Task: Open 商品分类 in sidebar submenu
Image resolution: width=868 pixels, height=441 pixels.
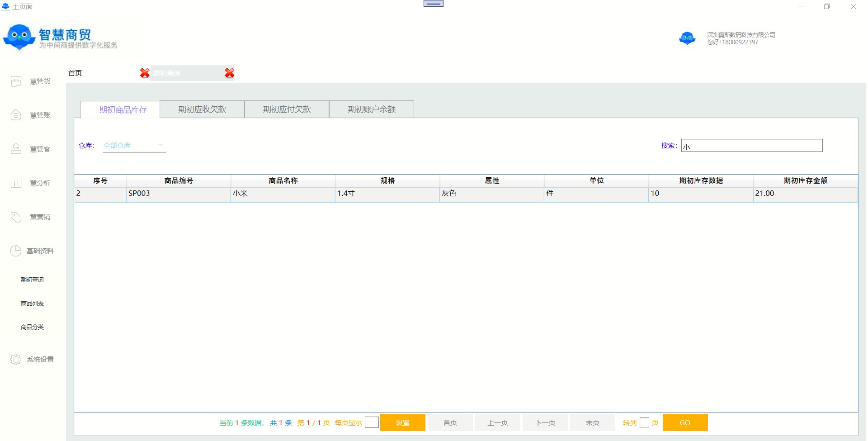Action: (x=32, y=327)
